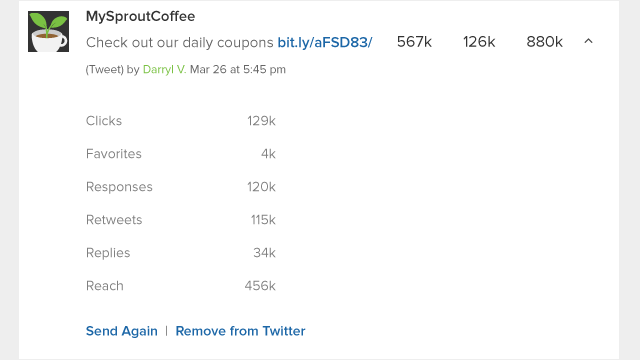The height and width of the screenshot is (360, 640).
Task: Select the Responses metric row
Action: pos(181,187)
